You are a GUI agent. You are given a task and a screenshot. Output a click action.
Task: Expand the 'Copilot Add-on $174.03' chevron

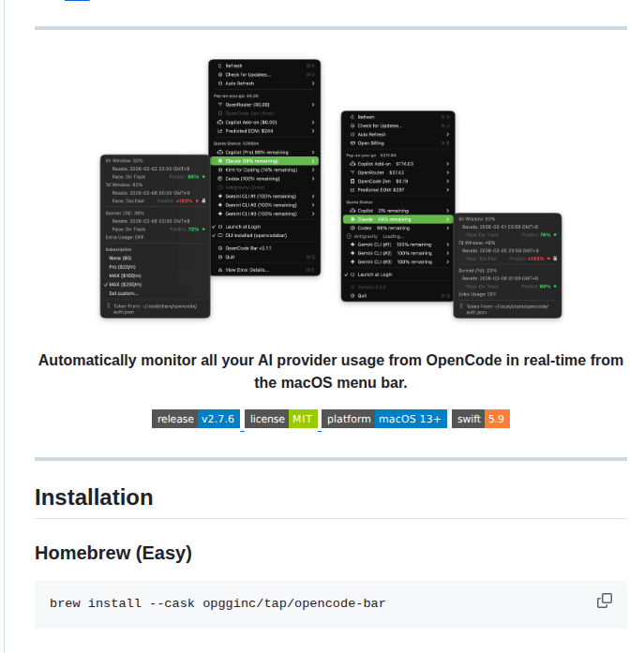coord(447,164)
